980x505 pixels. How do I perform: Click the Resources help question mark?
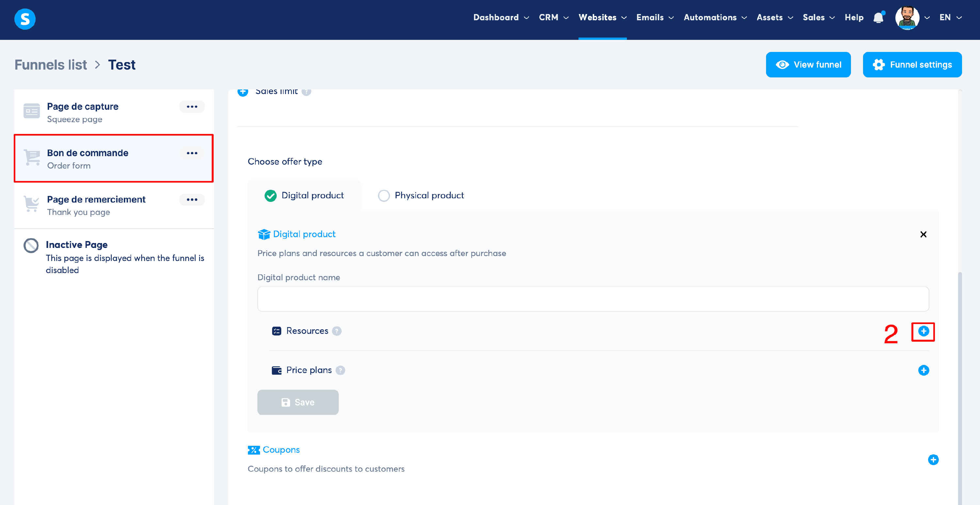point(337,331)
